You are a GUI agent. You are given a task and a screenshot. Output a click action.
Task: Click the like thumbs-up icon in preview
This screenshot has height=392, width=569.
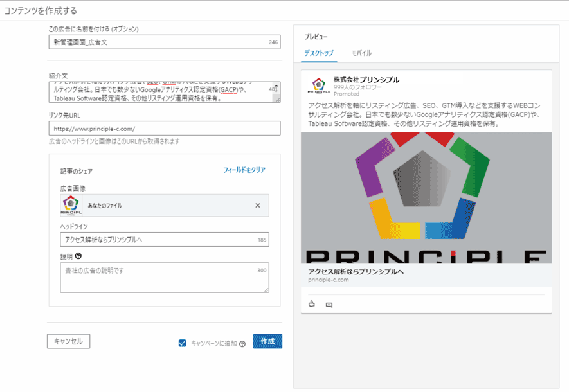point(312,304)
